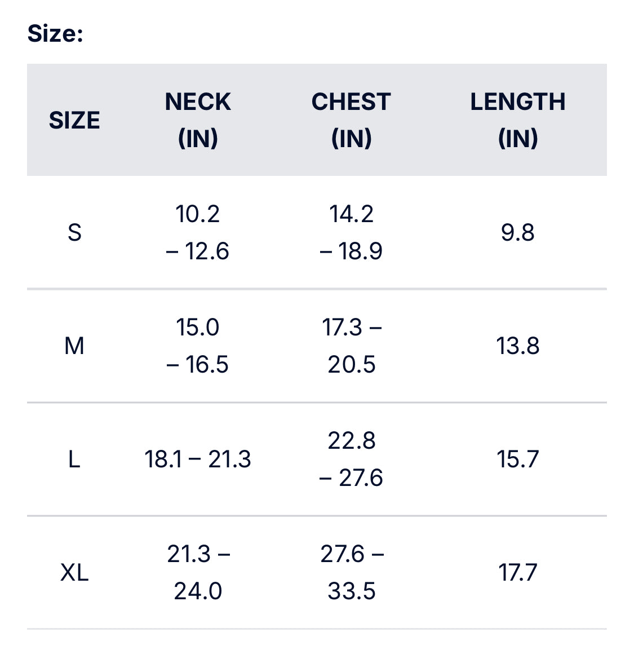This screenshot has width=634, height=672.
Task: Click neck value 10.2 – 12.6
Action: pos(198,232)
